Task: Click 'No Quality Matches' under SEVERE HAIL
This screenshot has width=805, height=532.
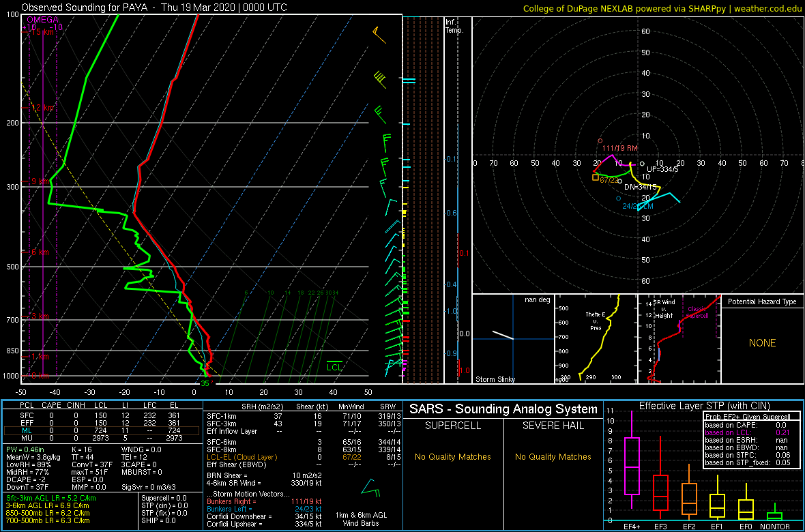Action: tap(553, 456)
